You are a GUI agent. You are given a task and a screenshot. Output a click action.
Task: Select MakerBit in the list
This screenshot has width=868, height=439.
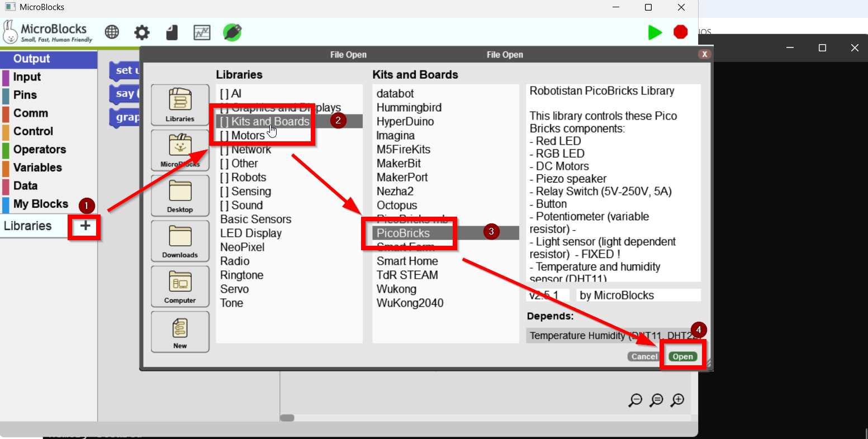tap(446, 164)
